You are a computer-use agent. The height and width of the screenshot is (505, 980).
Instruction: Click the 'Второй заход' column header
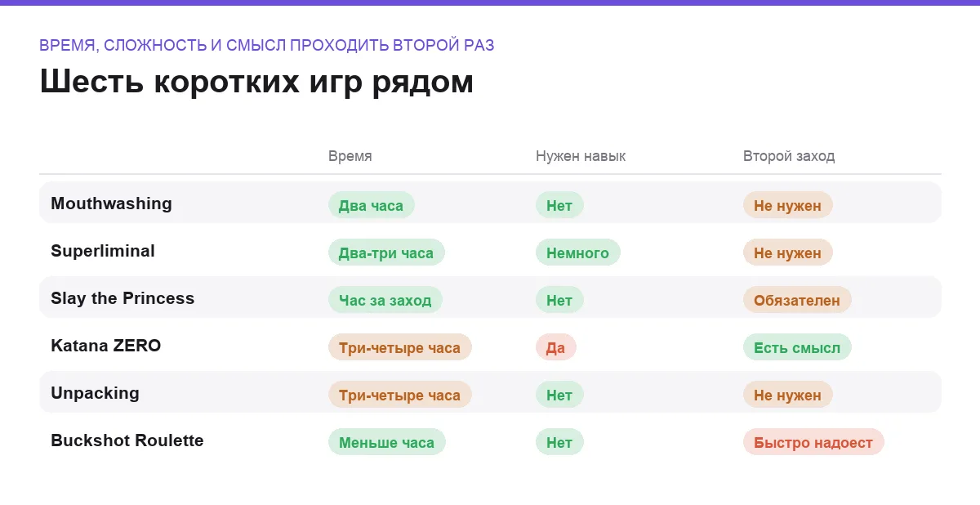click(789, 156)
